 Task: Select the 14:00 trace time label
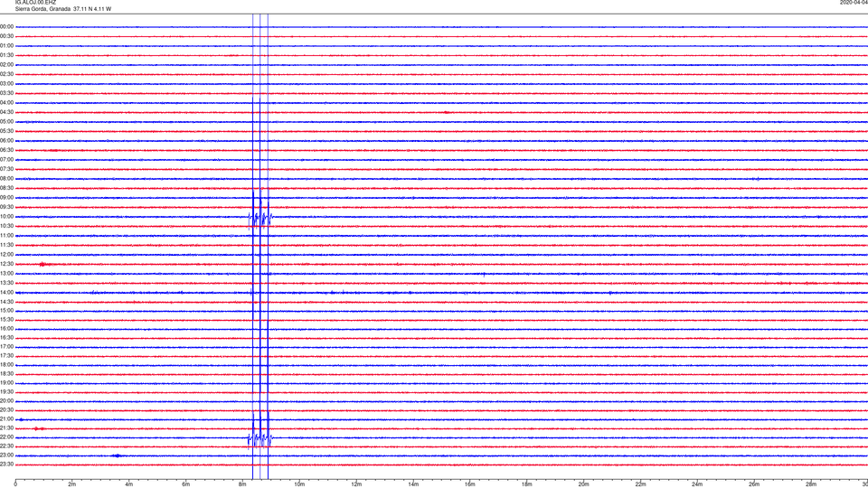pos(6,293)
